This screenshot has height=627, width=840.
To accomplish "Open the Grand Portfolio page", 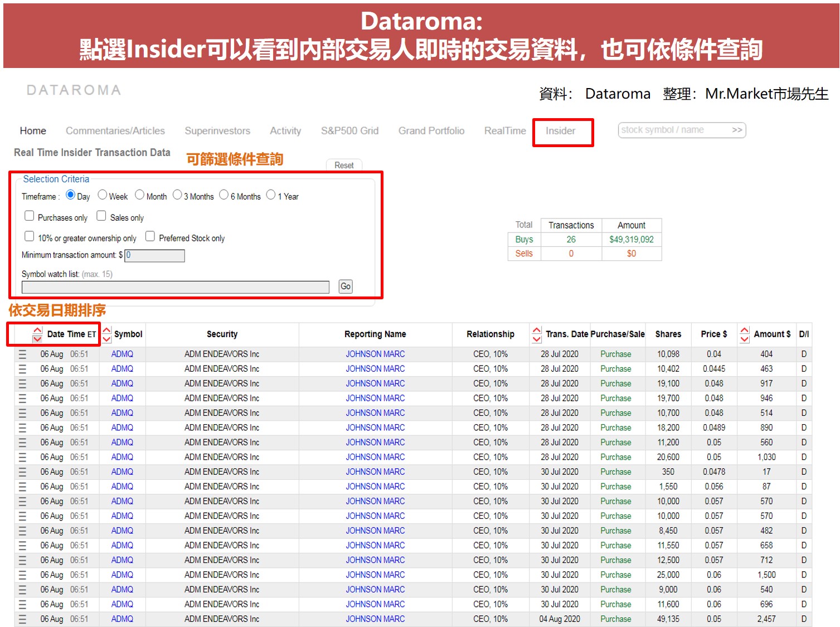I will click(431, 131).
